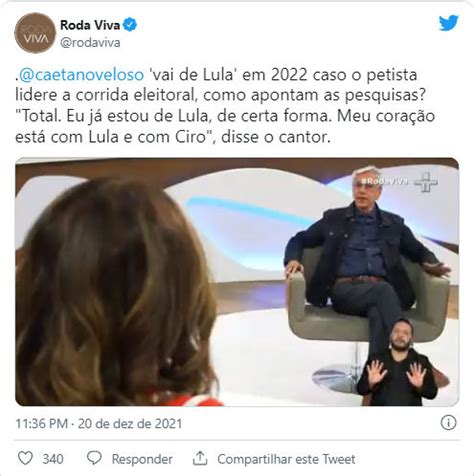Click the share upload arrow icon
The width and height of the screenshot is (474, 476).
200,458
